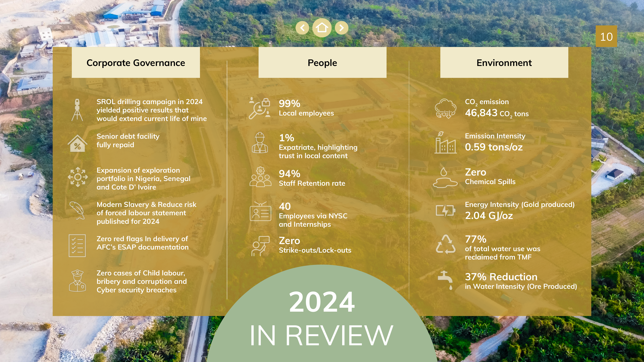The width and height of the screenshot is (644, 362).
Task: Advance using the next page arrow
Action: [341, 28]
